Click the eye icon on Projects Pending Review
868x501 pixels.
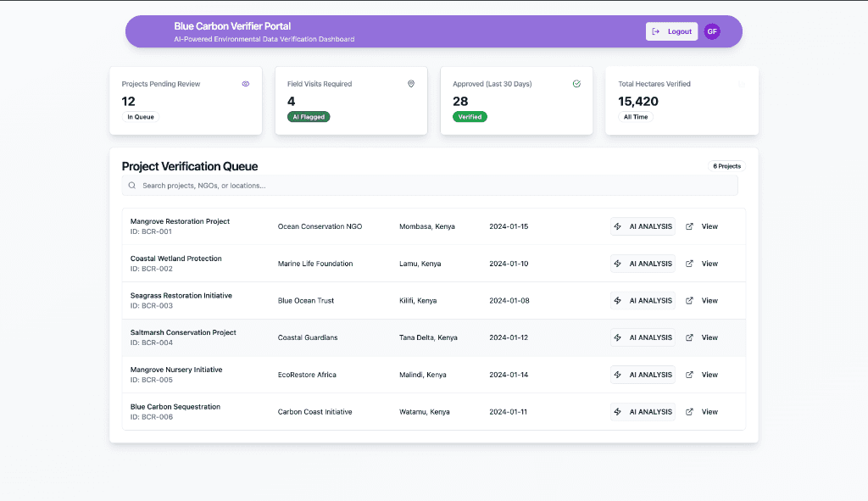click(x=246, y=84)
